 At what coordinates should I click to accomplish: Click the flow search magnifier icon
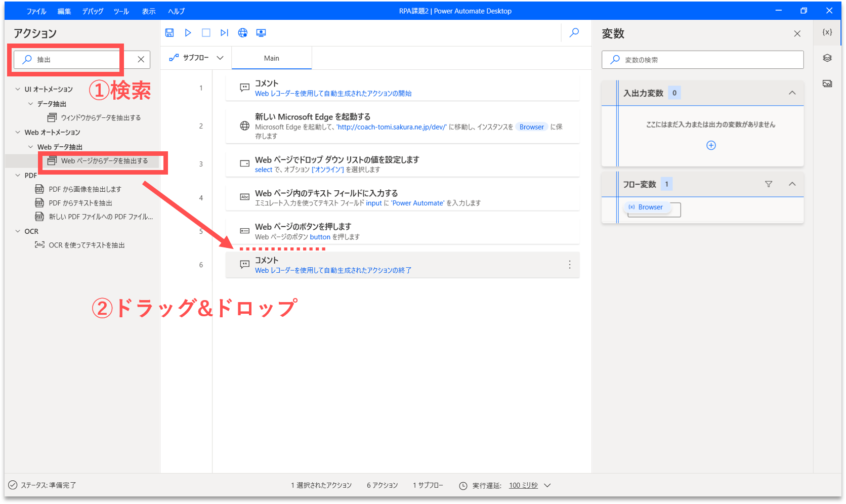click(x=574, y=33)
